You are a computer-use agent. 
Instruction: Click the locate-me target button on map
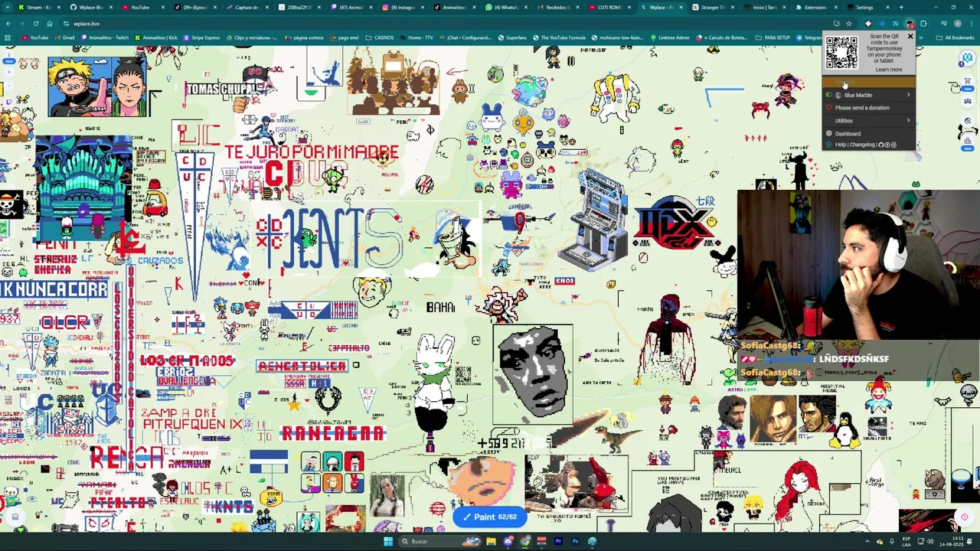tap(965, 517)
